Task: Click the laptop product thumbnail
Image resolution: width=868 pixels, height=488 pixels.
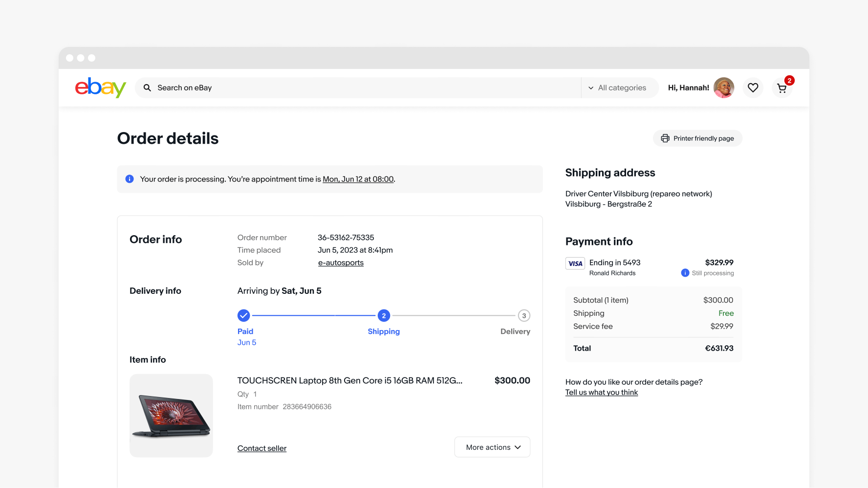Action: [171, 416]
